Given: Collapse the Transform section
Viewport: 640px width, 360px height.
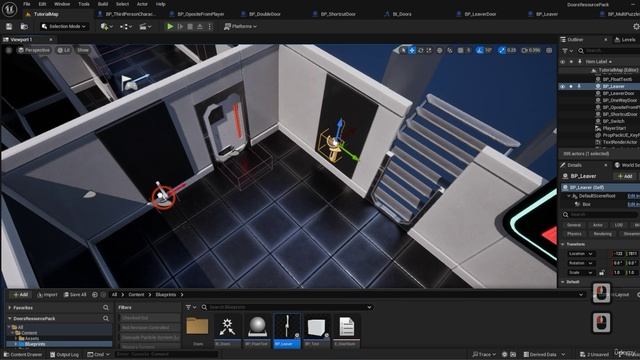Looking at the screenshot, I should [563, 244].
